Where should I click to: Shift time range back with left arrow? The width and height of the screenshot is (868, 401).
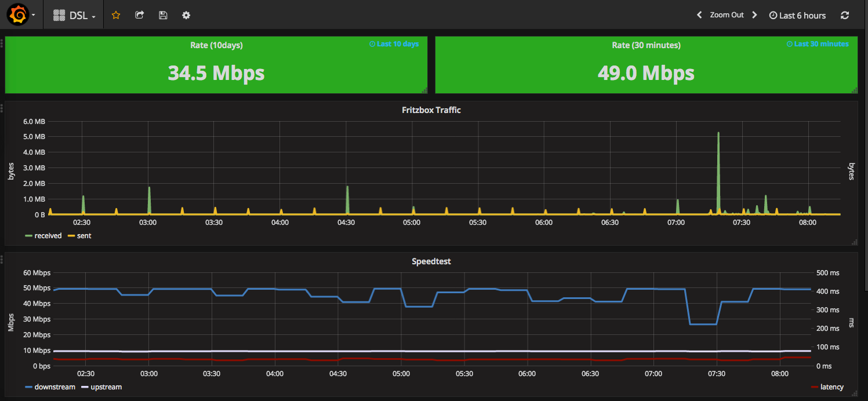coord(699,15)
